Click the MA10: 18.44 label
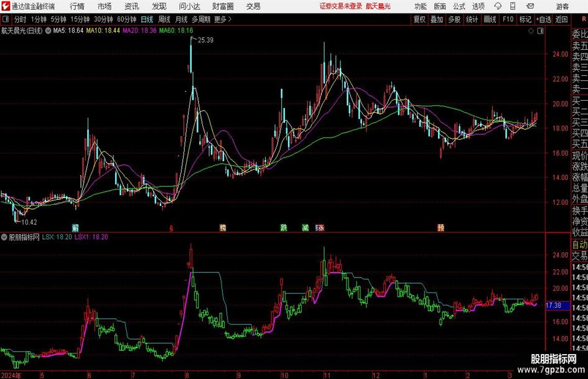Viewport: 588px width, 379px height. pyautogui.click(x=103, y=30)
